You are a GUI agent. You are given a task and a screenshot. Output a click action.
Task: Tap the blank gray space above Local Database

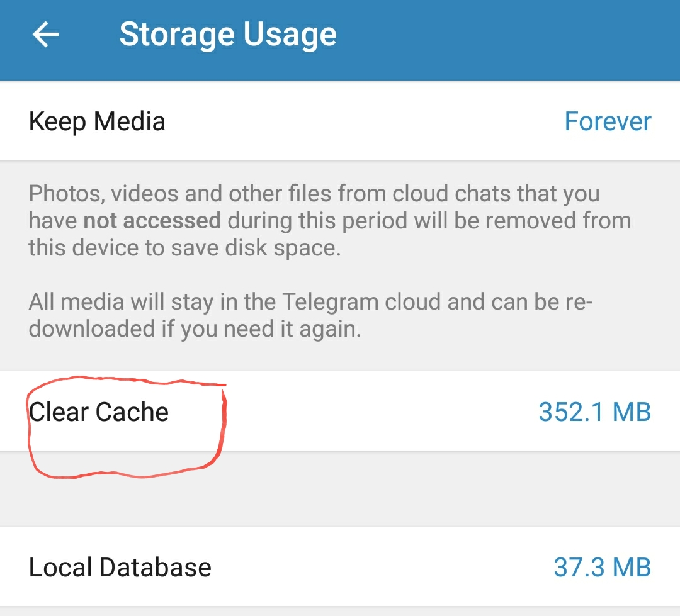pos(340,489)
